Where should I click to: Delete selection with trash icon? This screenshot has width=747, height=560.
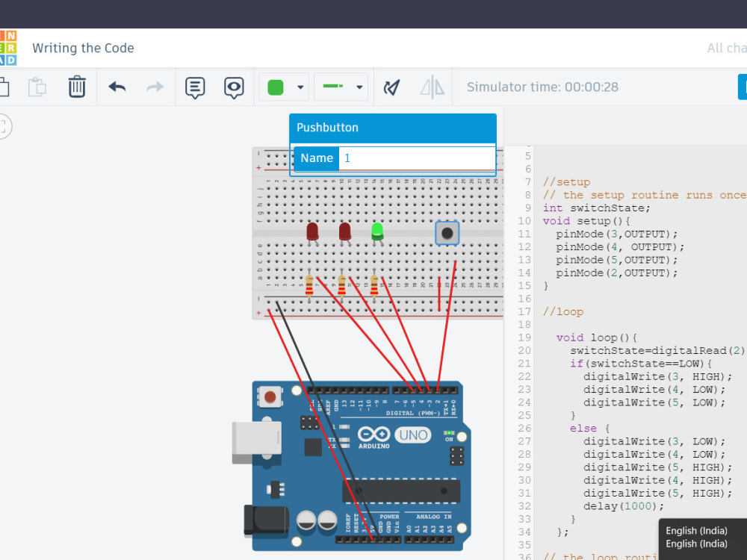(77, 87)
